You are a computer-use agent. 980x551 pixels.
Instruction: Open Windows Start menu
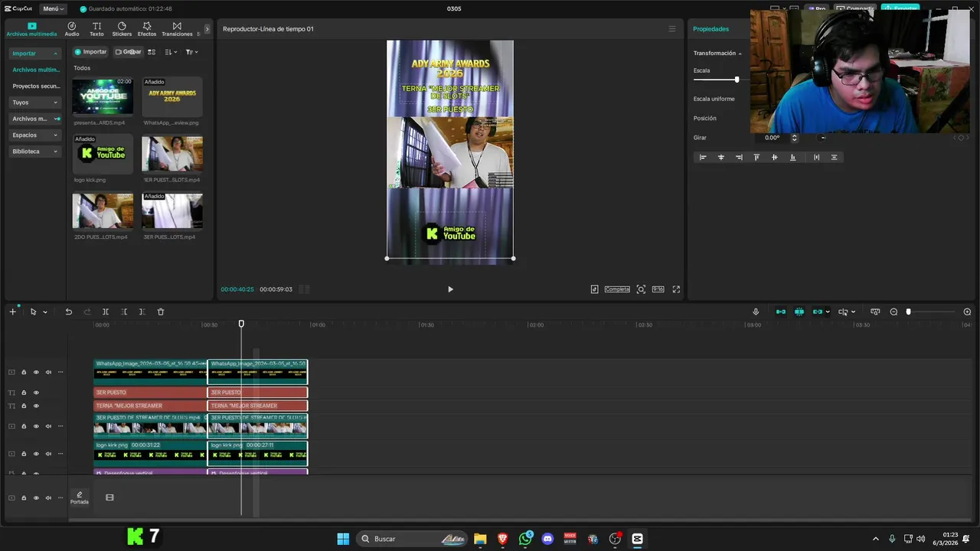[x=343, y=539]
